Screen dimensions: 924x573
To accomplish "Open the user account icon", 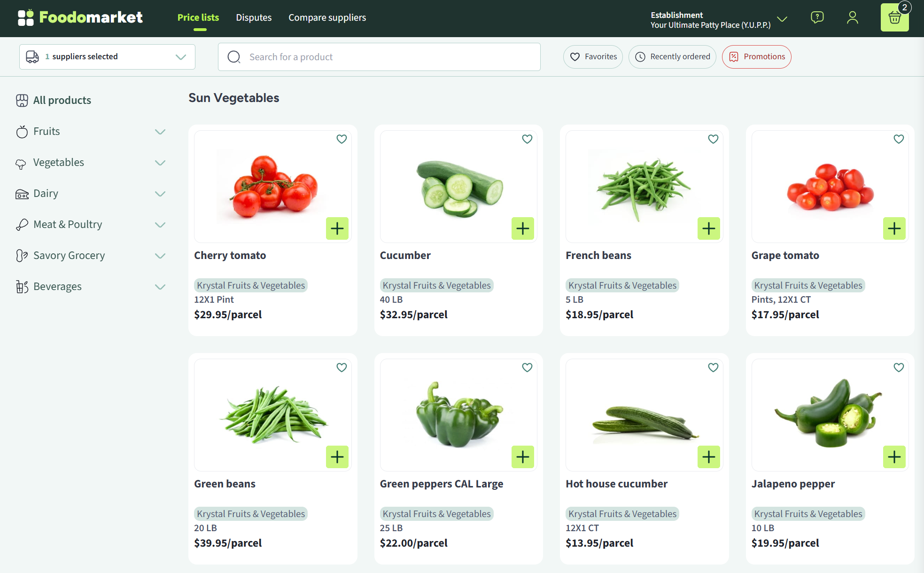I will 852,17.
